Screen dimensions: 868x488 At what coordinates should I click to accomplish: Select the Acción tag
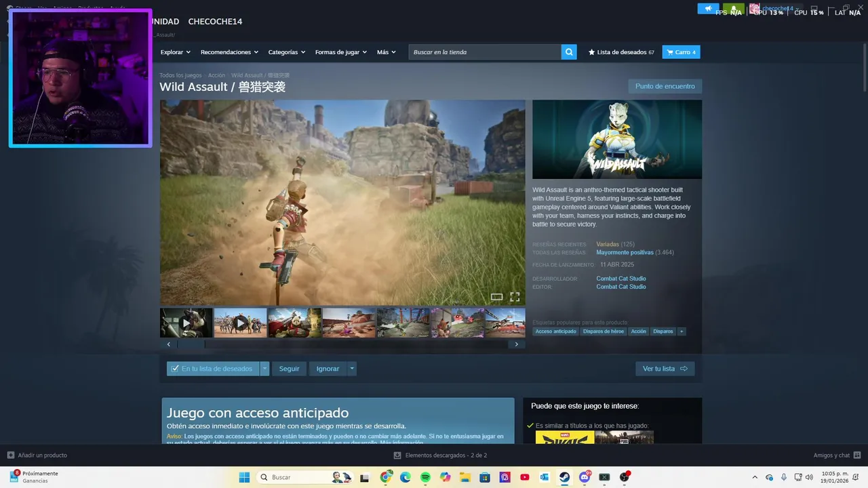[x=638, y=331]
